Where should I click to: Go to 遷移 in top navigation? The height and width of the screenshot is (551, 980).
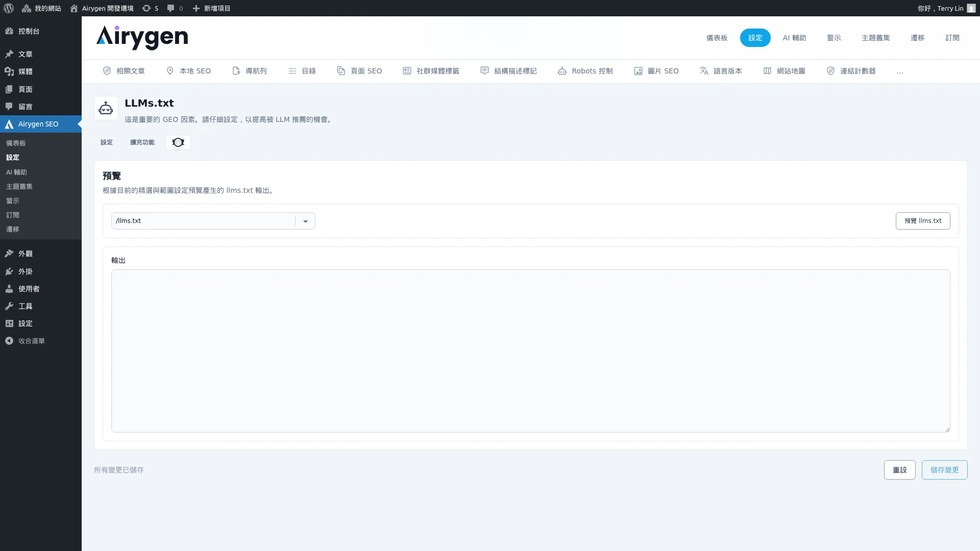tap(917, 38)
